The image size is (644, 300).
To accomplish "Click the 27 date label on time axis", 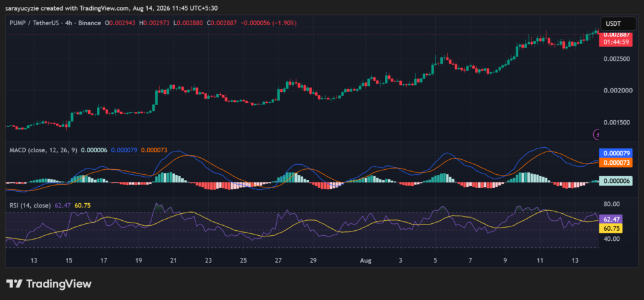I will click(x=279, y=260).
